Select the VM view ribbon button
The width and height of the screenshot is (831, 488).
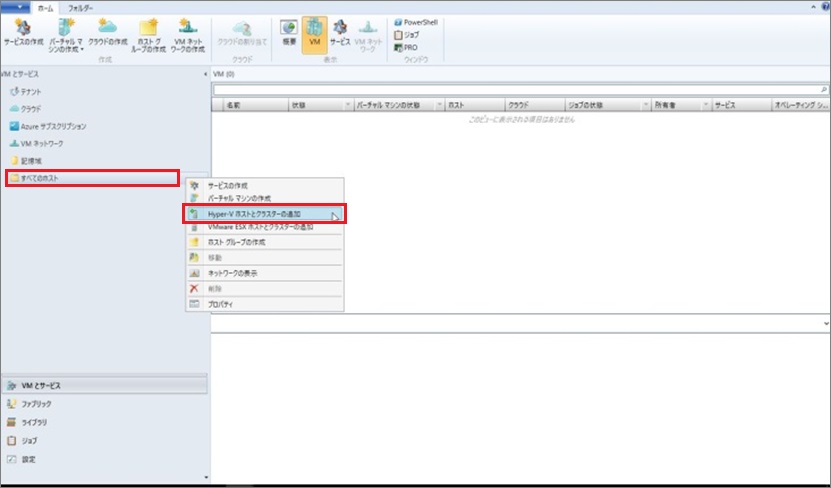(x=315, y=33)
